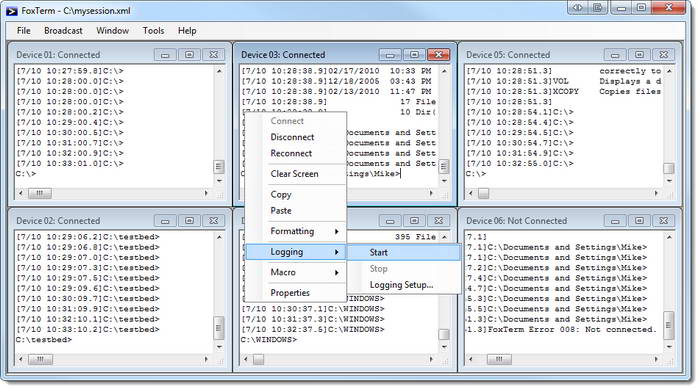Minimize the bottom-middle device window behind the menu

(390, 221)
